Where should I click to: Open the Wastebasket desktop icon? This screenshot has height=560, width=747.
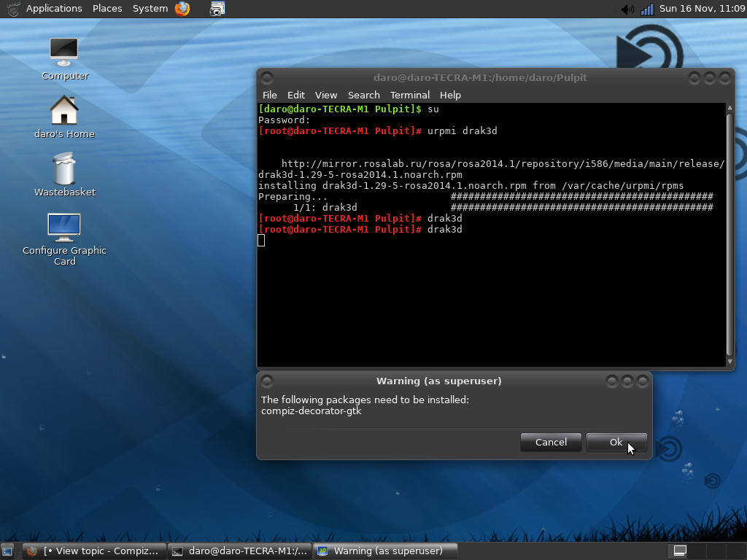(64, 169)
